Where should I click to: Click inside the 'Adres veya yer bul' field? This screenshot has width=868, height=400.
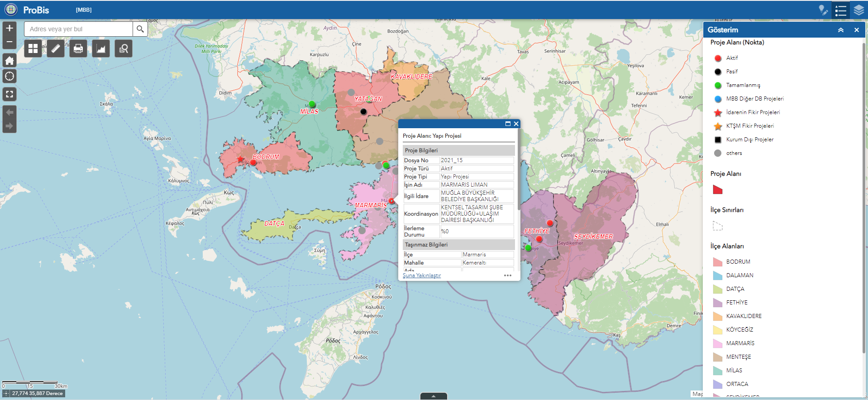(78, 29)
